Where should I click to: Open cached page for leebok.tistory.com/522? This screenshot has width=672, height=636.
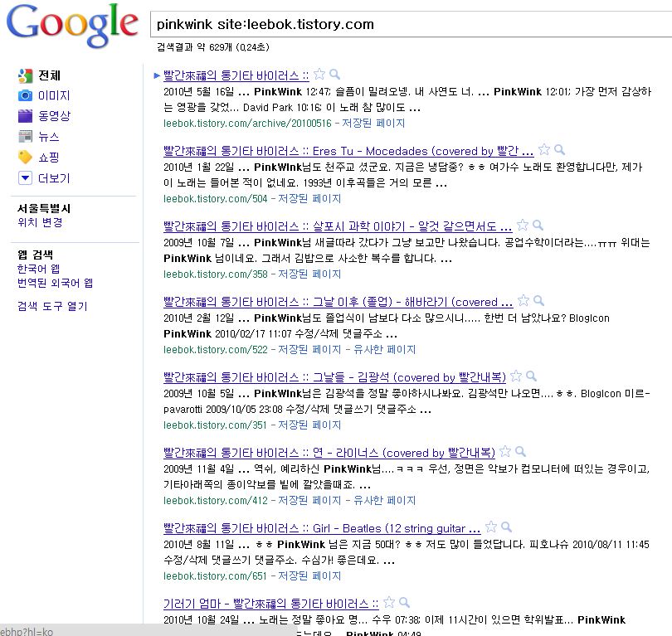point(309,349)
